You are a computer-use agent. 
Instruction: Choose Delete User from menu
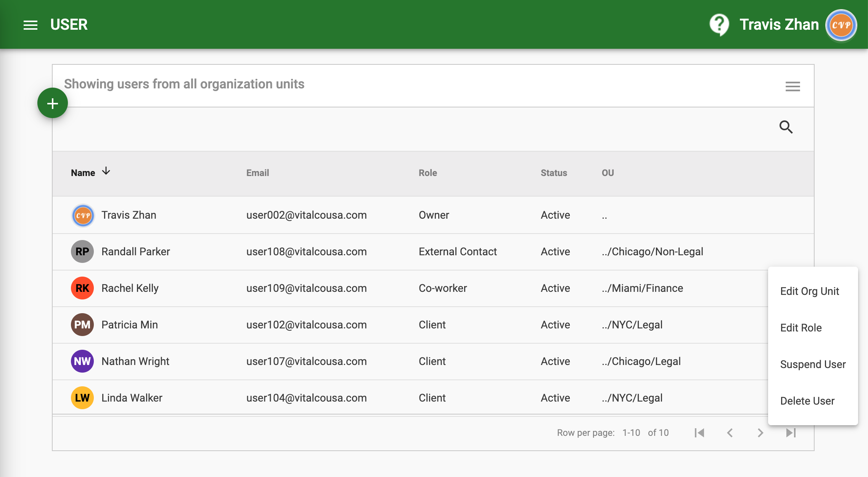pos(807,401)
